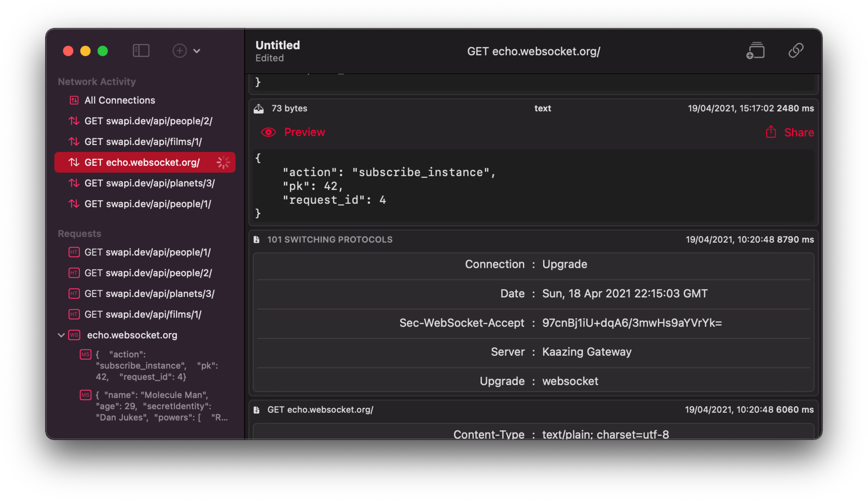Click the Sec-WebSocket-Accept header value
The height and width of the screenshot is (499, 868).
(x=632, y=323)
